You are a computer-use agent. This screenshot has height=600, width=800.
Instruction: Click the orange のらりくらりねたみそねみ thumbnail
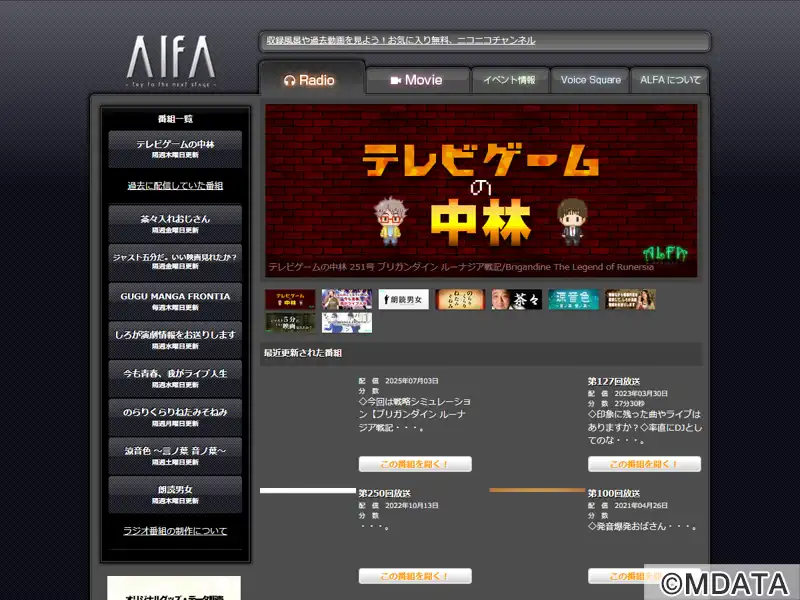460,299
